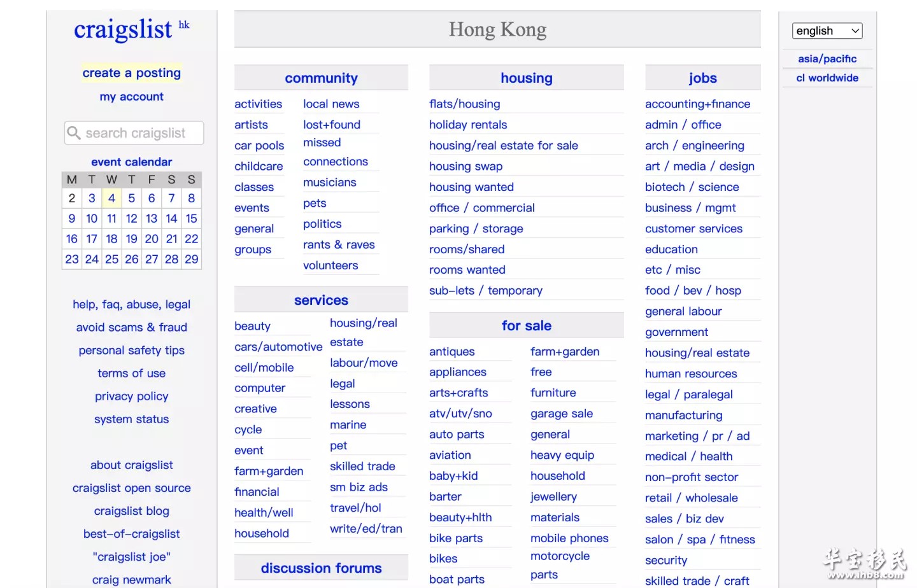The height and width of the screenshot is (588, 917).
Task: Open parking / storage category
Action: [476, 228]
